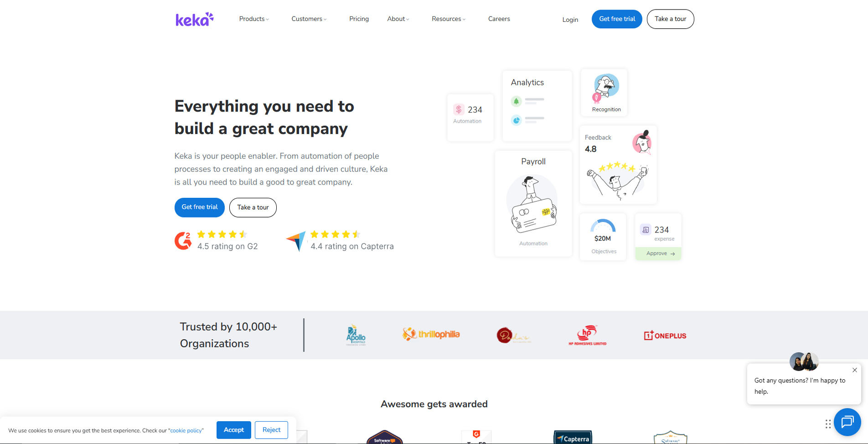
Task: Click the OnePlus logo
Action: pyautogui.click(x=665, y=336)
